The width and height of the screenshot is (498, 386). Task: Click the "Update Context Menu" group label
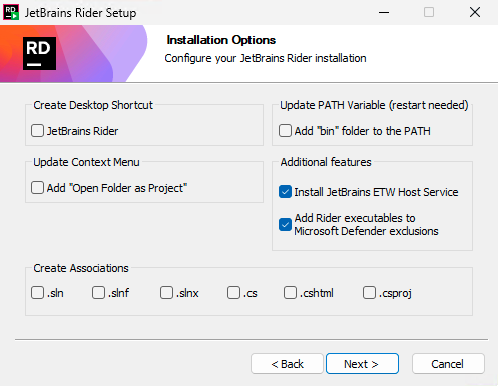[86, 162]
